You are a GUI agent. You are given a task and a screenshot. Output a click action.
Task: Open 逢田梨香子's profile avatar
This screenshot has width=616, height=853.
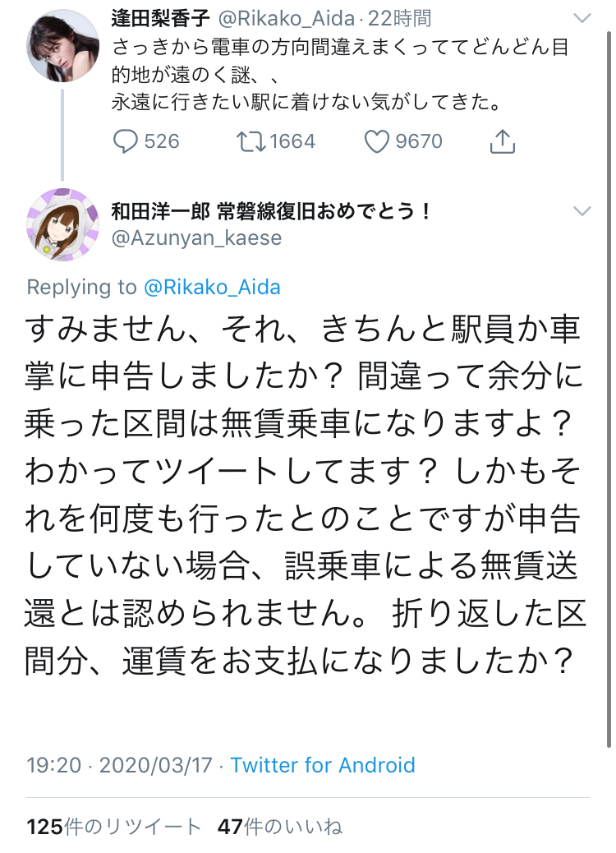point(63,46)
